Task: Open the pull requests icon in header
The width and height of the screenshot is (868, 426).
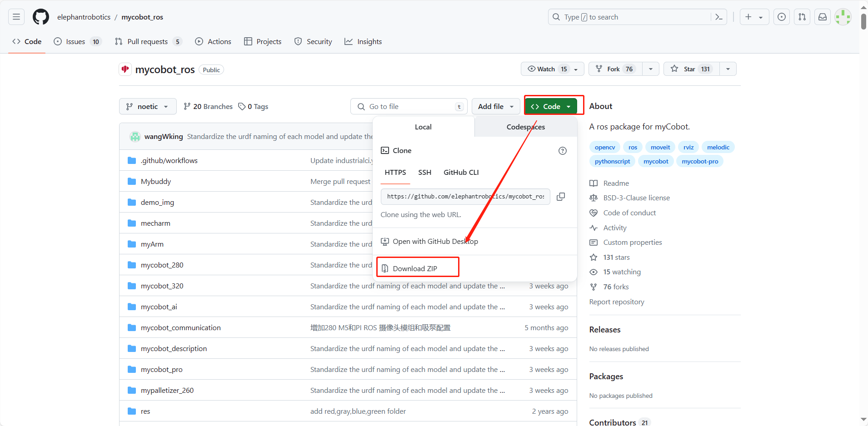Action: coord(802,17)
